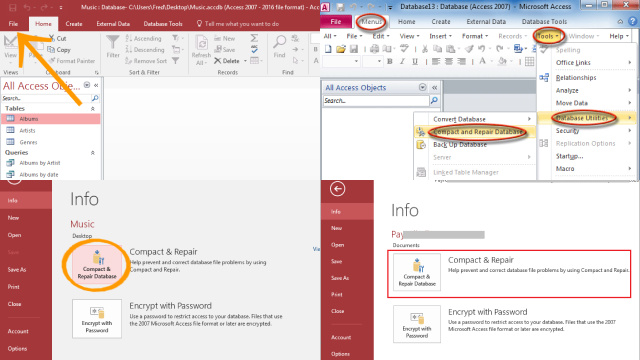The image size is (640, 360).
Task: Click Encrypt with Password button in Music Info
Action: (x=97, y=319)
